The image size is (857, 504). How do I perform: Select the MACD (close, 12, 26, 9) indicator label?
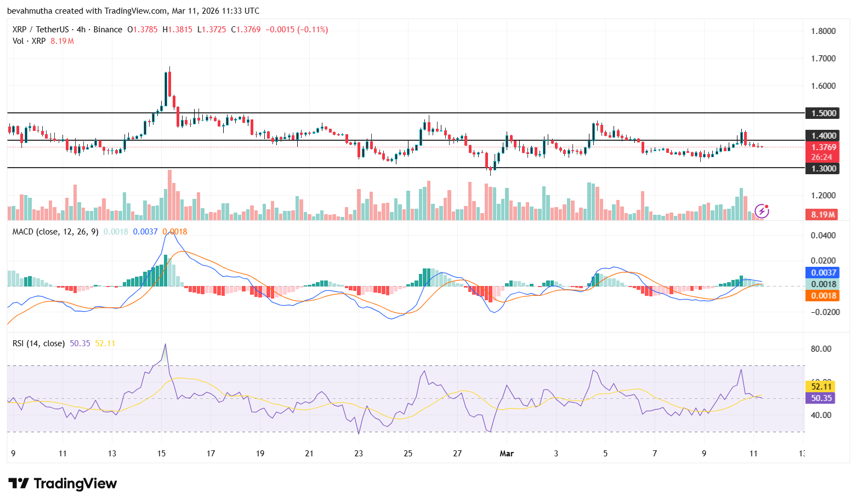(x=55, y=232)
